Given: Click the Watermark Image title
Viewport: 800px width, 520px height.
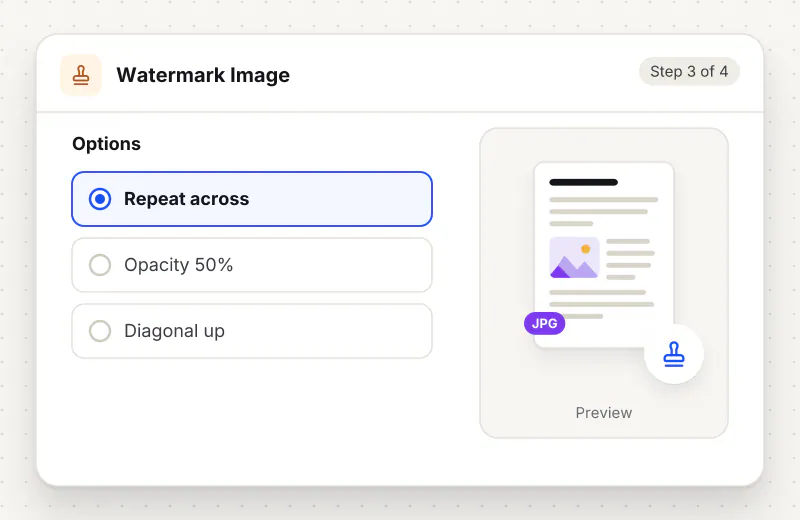Looking at the screenshot, I should (203, 75).
